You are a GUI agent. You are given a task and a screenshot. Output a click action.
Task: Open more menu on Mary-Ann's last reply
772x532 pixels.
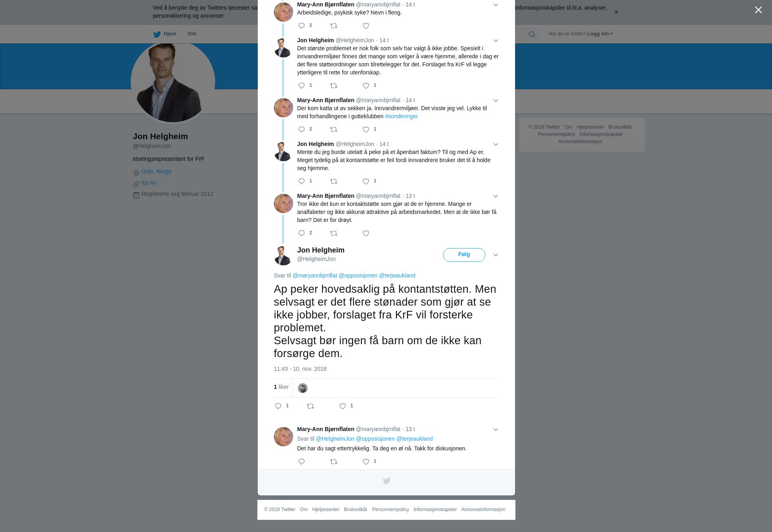click(496, 429)
